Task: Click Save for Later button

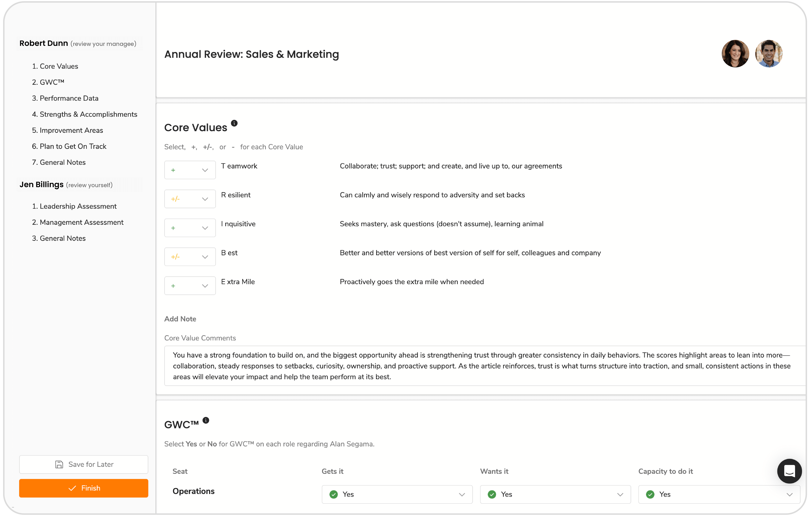Action: (84, 464)
